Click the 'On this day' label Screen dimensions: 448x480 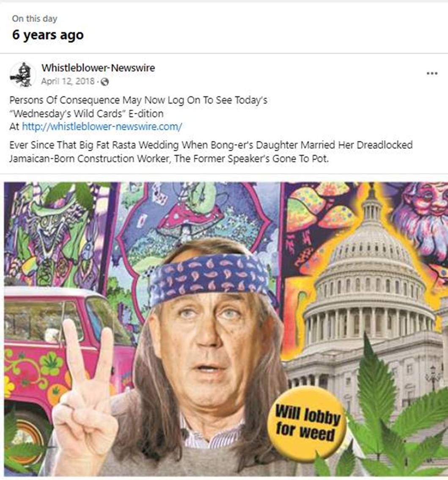(x=35, y=19)
